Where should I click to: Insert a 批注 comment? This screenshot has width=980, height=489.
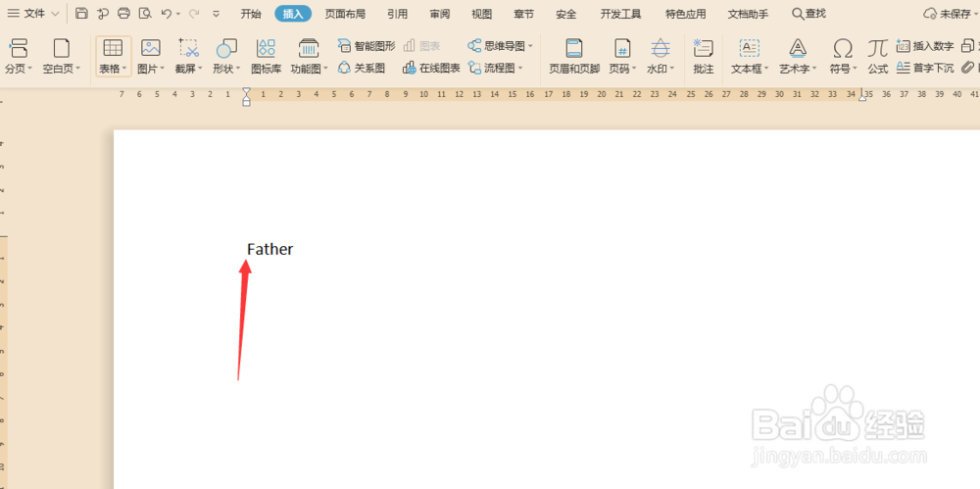703,56
